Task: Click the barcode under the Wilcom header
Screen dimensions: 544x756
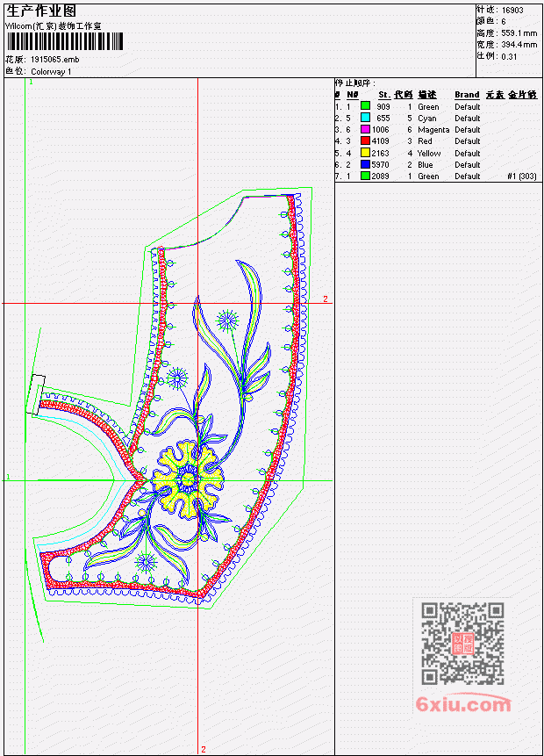Action: [x=66, y=41]
